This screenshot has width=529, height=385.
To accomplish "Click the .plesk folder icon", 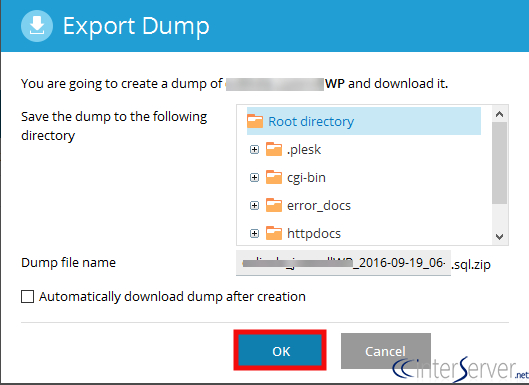I will point(274,149).
